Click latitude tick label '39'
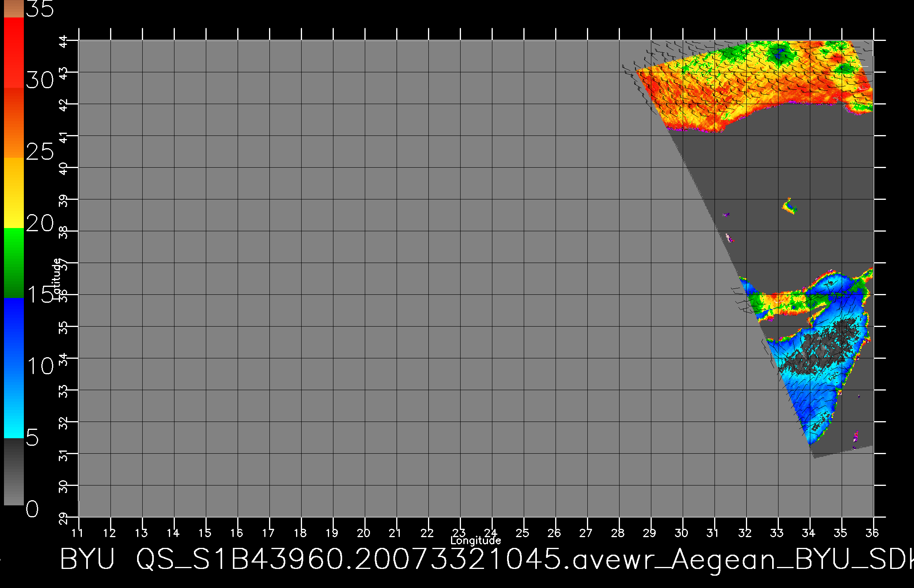The image size is (914, 588). pos(64,200)
